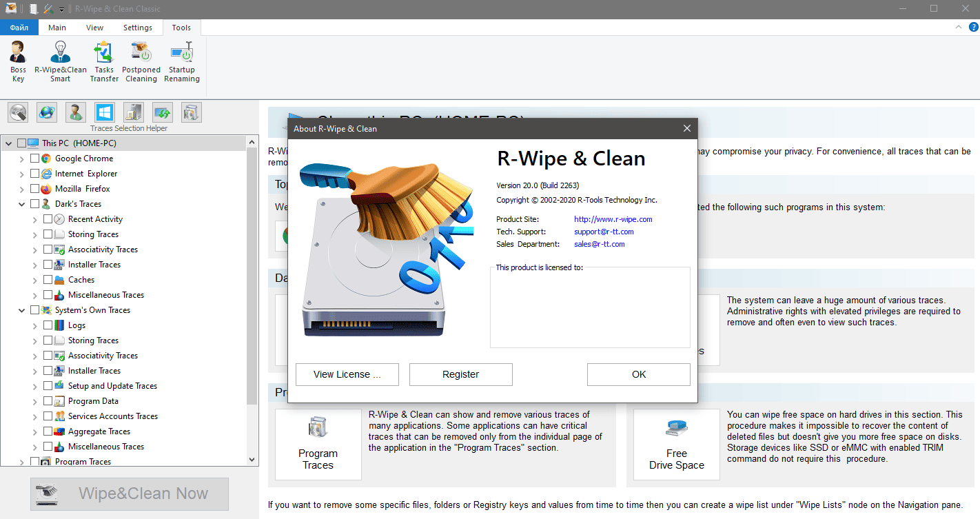The width and height of the screenshot is (980, 519).
Task: Open the quick access toolbar dropdown arrow
Action: [61, 9]
